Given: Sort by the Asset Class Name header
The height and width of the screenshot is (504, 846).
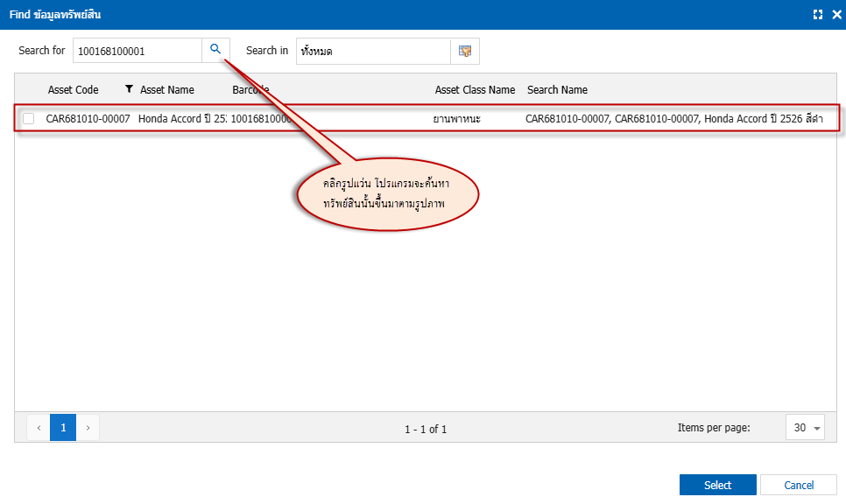Looking at the screenshot, I should click(x=475, y=90).
